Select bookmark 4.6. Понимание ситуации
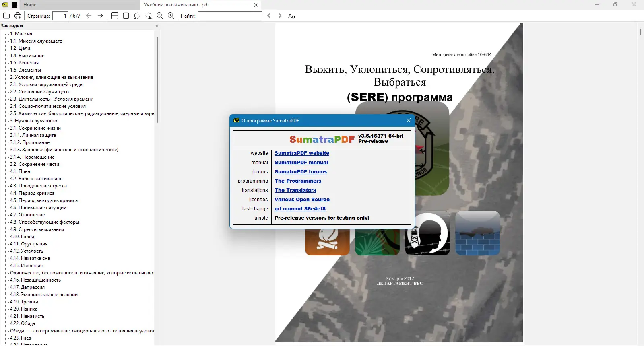 click(x=38, y=208)
